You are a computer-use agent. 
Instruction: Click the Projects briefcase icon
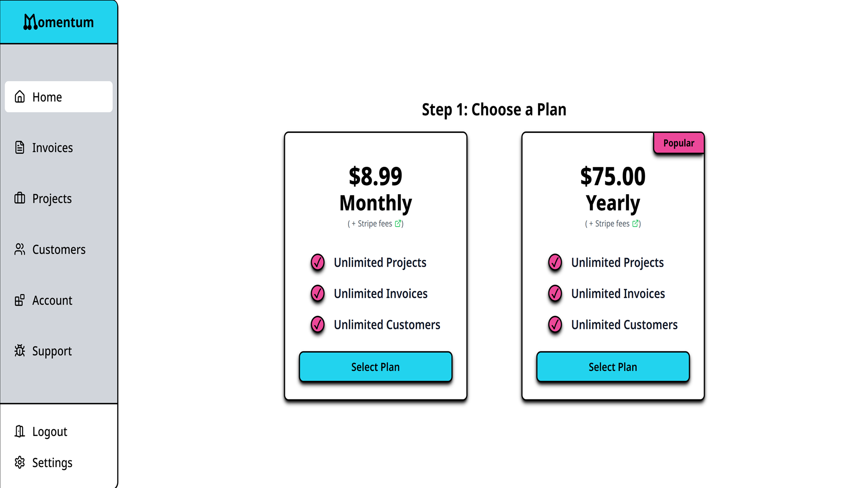pos(20,198)
